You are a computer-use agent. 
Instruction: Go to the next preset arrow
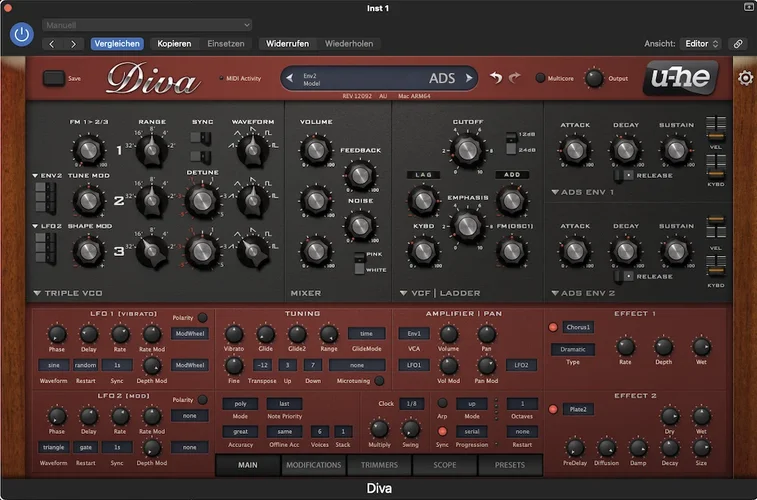pos(73,44)
